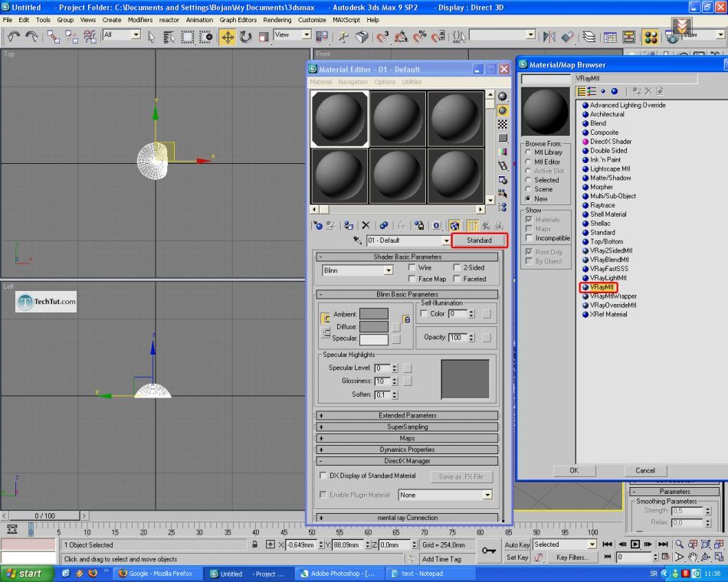
Task: Pick material from object eyedropper
Action: click(x=357, y=240)
